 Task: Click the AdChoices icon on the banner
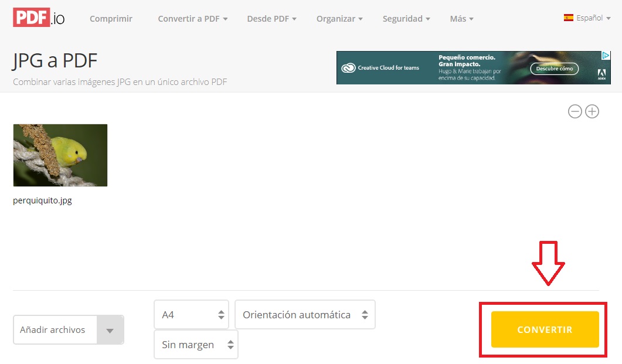[x=606, y=55]
